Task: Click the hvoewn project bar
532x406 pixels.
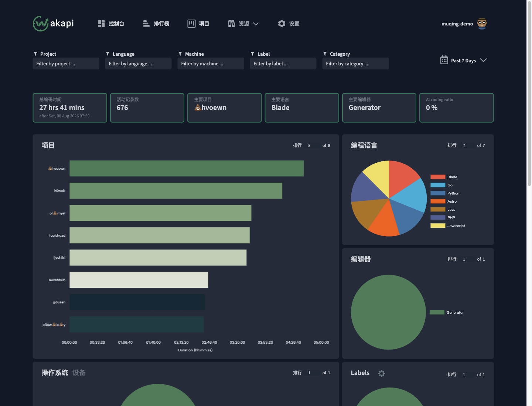Action: 187,168
